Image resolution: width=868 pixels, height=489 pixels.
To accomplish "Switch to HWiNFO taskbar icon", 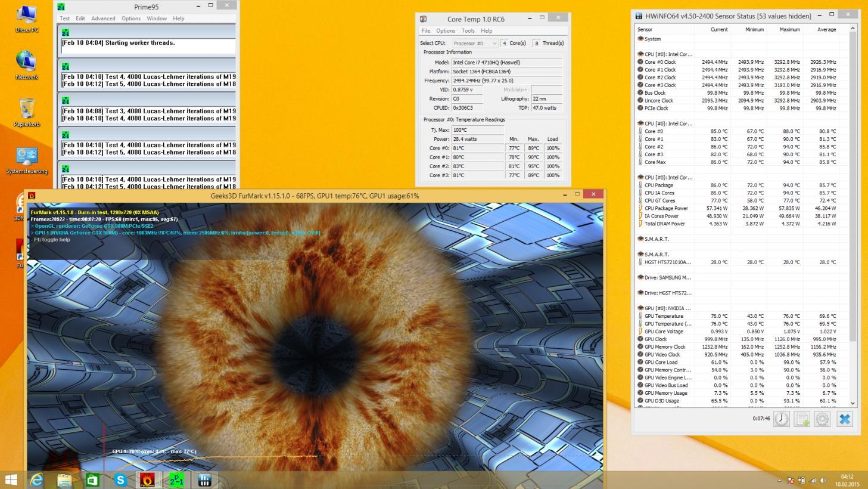I will coord(204,479).
